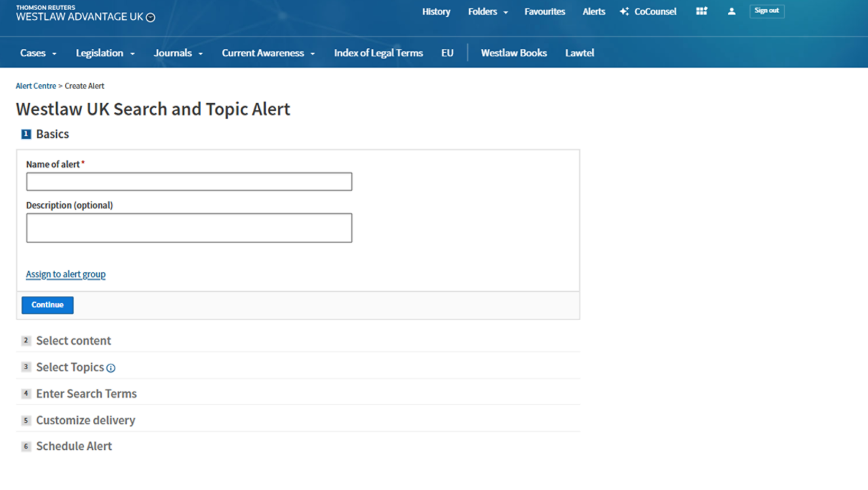Click the Westlaw Advantage UK logo circle icon
The height and width of the screenshot is (490, 868).
point(151,18)
